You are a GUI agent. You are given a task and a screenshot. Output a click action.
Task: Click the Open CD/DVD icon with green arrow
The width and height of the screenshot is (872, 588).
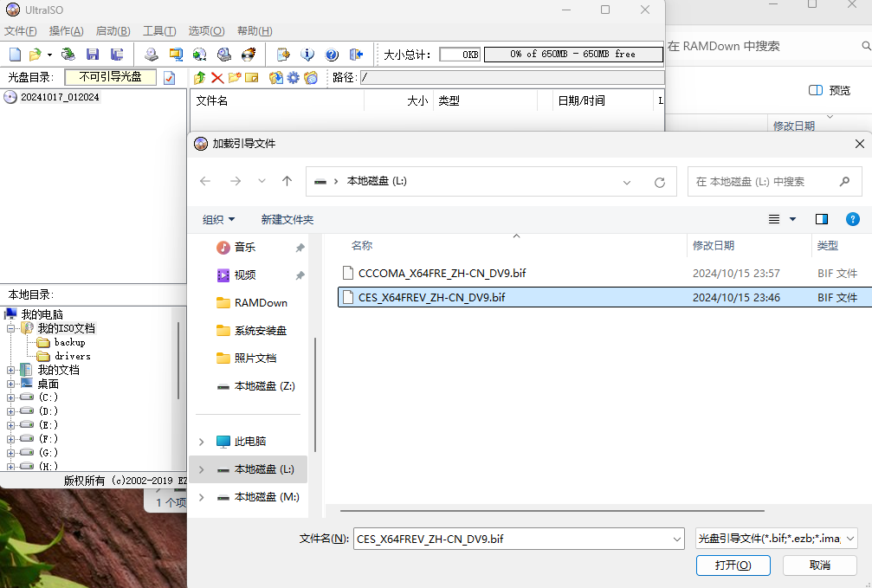(68, 54)
